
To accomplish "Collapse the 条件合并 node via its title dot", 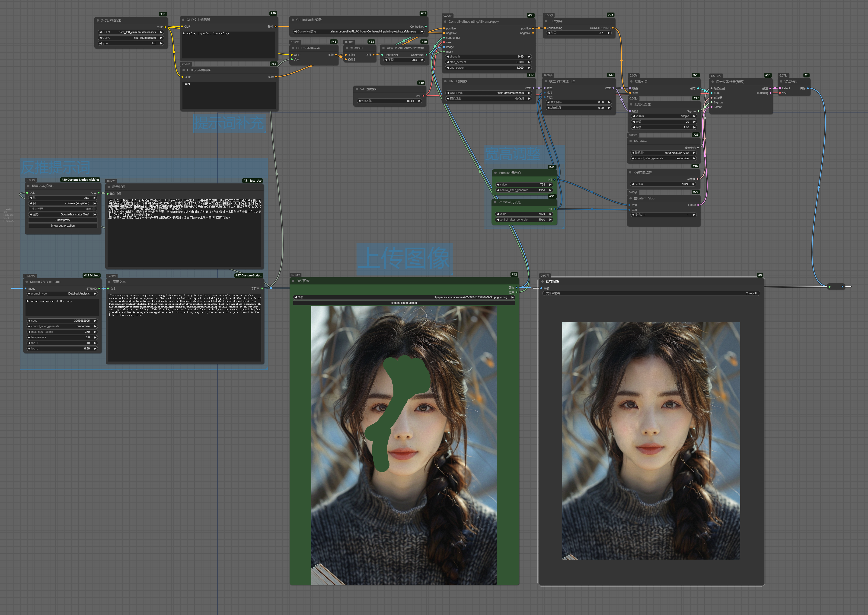I will point(347,48).
